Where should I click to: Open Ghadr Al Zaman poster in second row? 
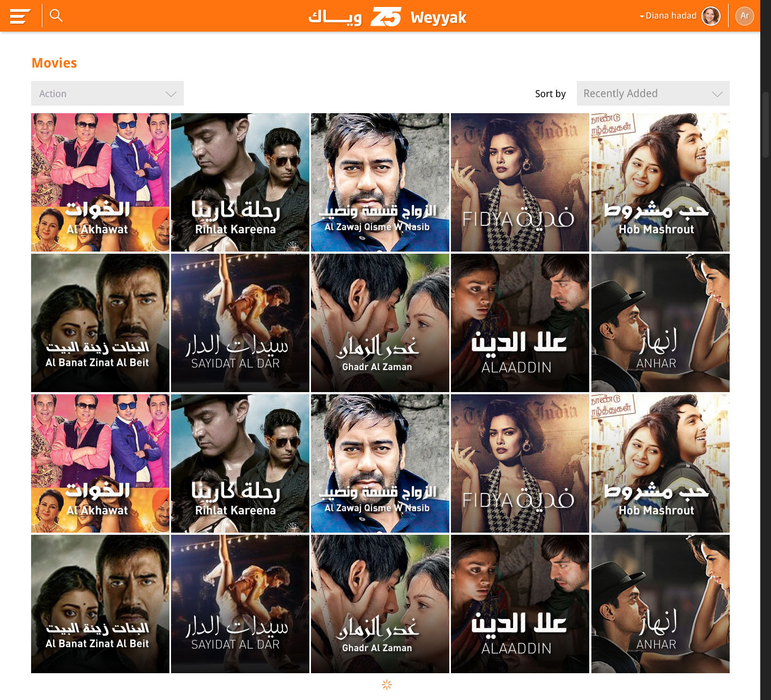point(380,323)
